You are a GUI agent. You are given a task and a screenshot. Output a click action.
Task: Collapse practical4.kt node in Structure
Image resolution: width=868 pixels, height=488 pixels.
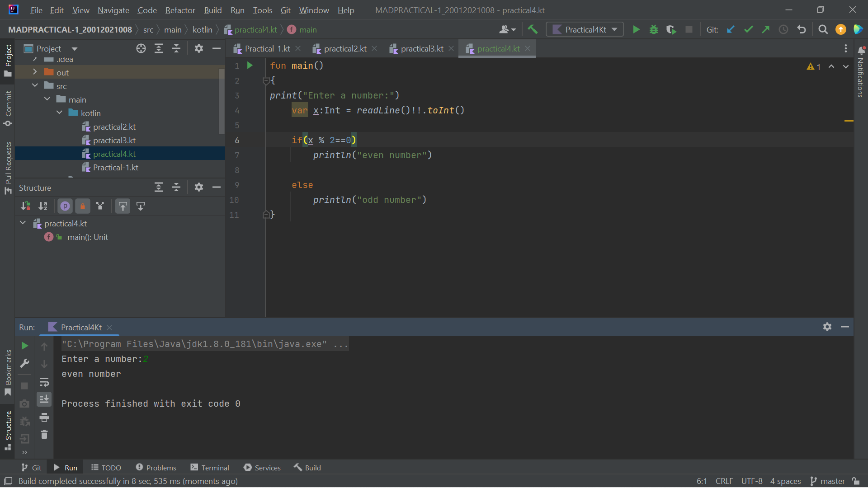[23, 223]
